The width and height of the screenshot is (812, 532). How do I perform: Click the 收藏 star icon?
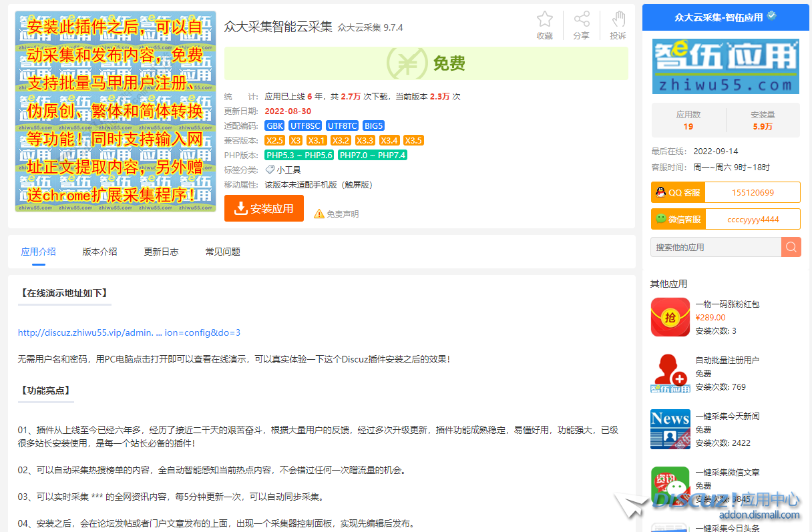tap(545, 19)
